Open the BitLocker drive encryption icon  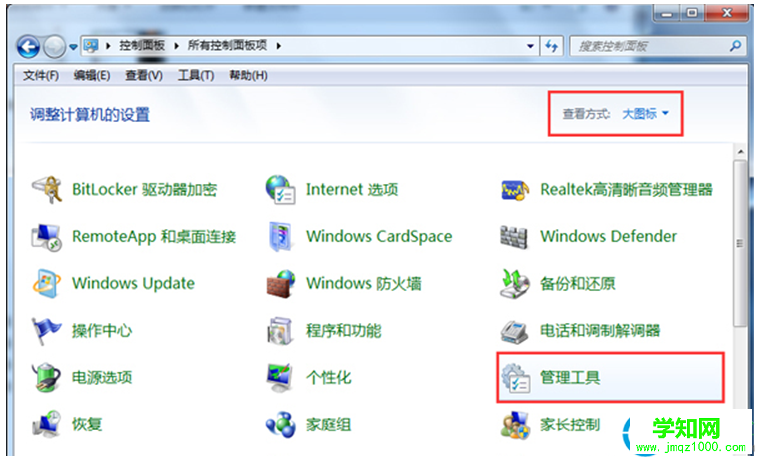pyautogui.click(x=46, y=190)
